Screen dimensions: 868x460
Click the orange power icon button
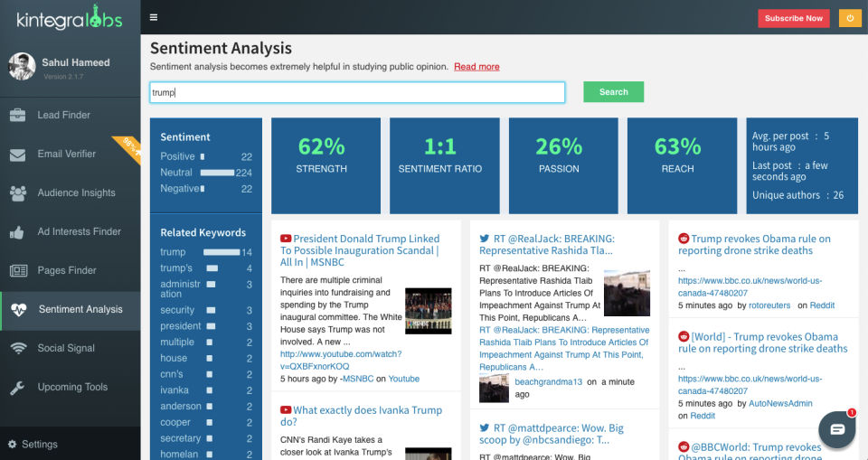point(850,18)
